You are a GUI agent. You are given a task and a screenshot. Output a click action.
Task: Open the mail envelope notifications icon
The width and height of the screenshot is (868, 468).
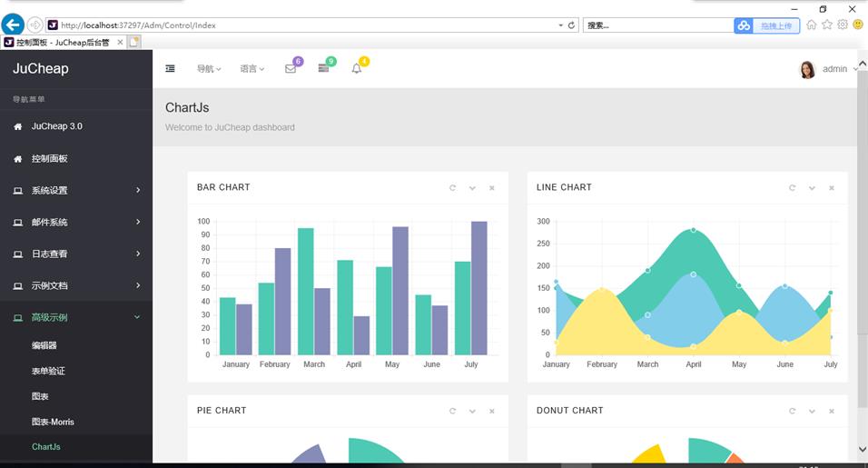tap(291, 69)
